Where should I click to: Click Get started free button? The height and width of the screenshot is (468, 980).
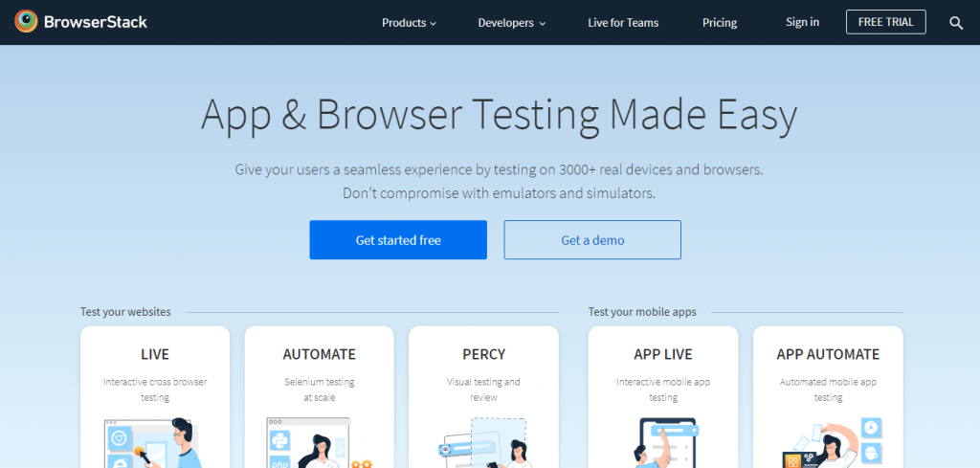[x=398, y=240]
